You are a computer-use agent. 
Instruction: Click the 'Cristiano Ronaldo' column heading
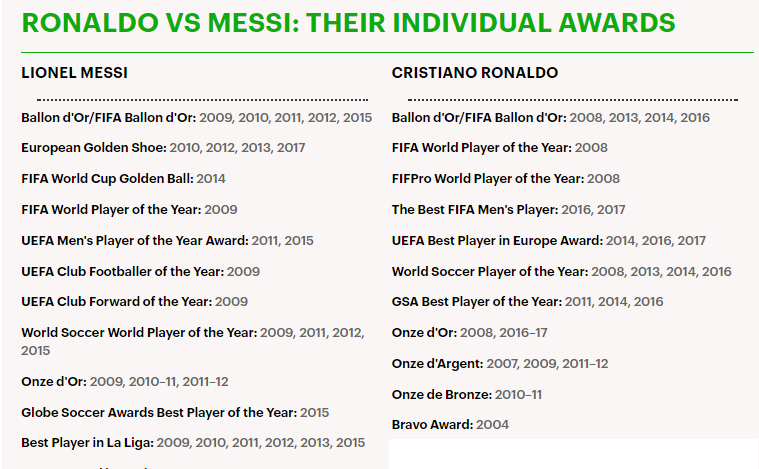coord(475,73)
